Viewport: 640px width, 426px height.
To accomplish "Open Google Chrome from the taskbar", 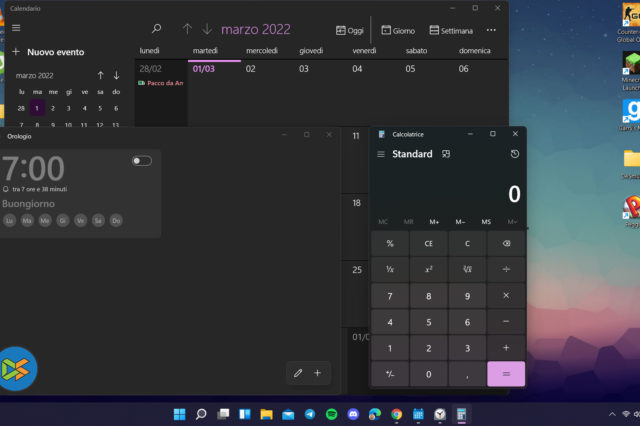I will click(x=396, y=414).
